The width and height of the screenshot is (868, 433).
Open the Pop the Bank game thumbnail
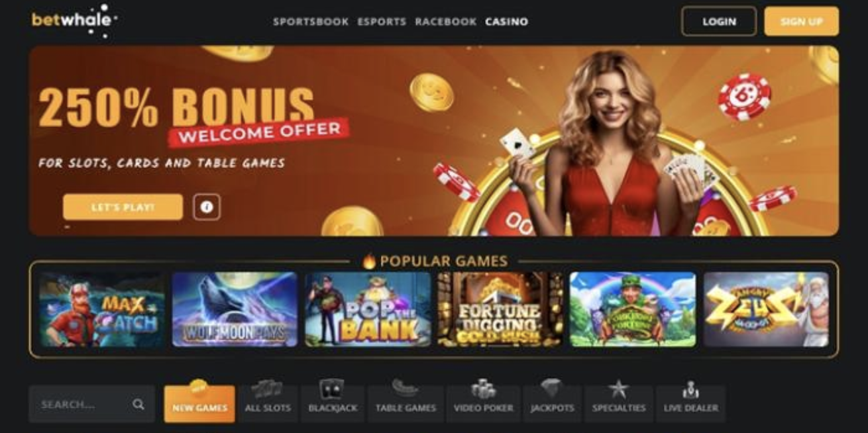(368, 309)
